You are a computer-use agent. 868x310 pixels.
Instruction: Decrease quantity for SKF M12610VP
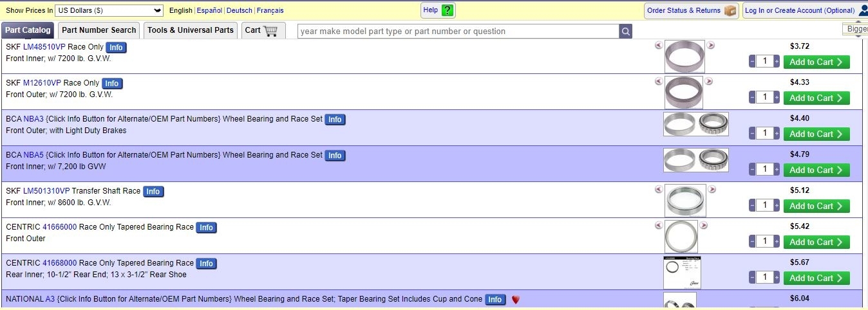pos(752,97)
